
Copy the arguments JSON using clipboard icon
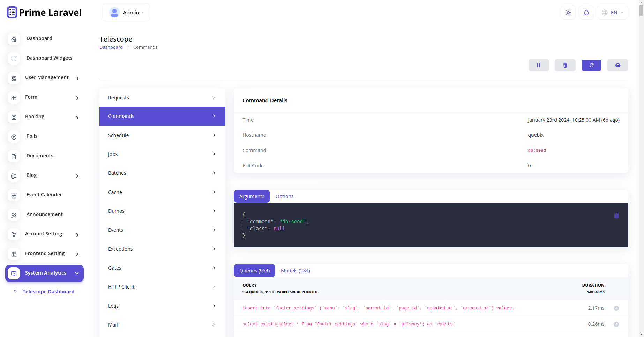point(616,216)
